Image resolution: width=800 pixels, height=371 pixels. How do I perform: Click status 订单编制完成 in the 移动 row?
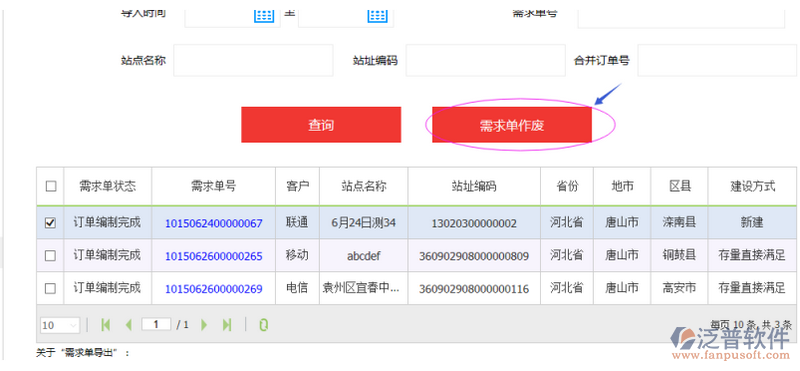coord(107,255)
